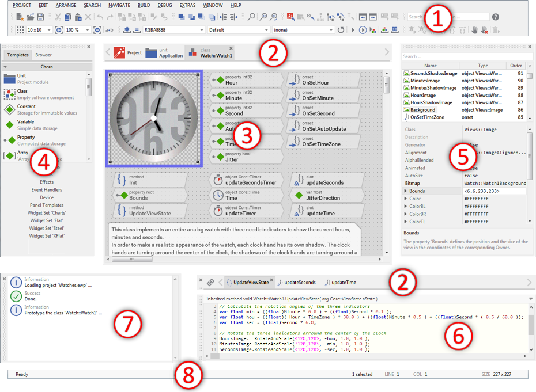Expand the ColorTL property row
Image resolution: width=536 pixels, height=392 pixels.
[x=406, y=222]
